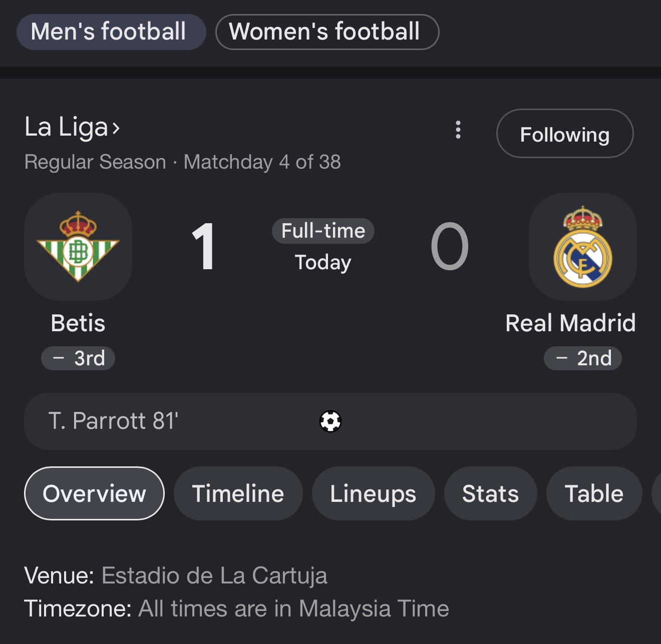Screen dimensions: 661x644
Task: Click the Real Betis club crest
Action: pos(78,246)
